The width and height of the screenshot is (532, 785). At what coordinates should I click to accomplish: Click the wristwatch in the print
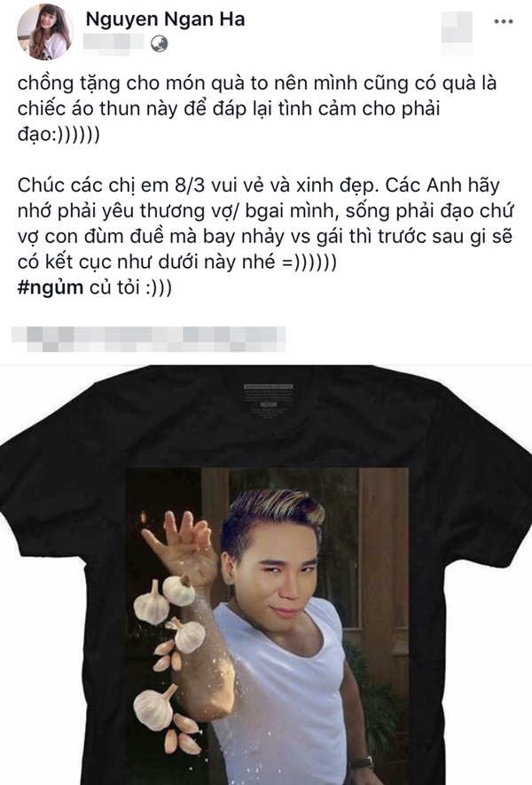pyautogui.click(x=363, y=763)
